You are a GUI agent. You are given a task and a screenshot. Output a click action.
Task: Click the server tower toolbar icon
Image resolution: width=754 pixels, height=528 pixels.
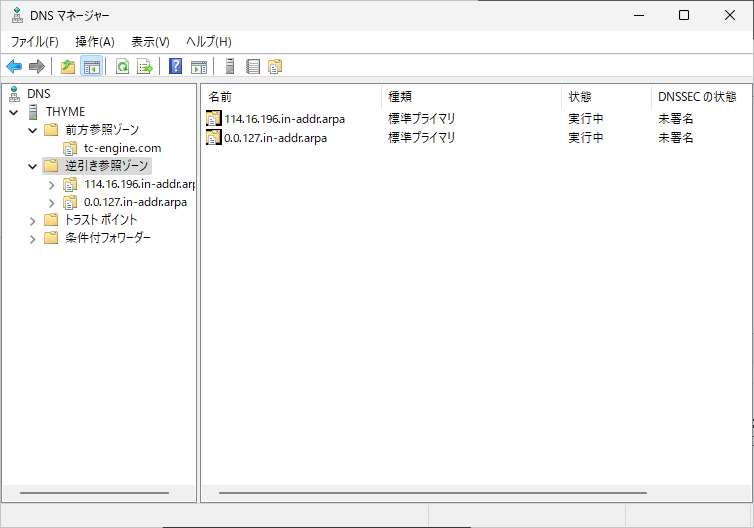coord(230,66)
